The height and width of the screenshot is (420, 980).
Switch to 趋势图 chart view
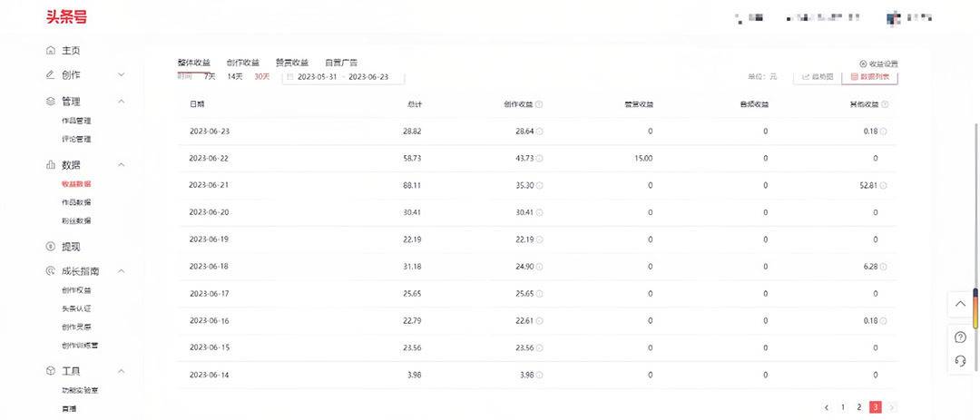pos(817,77)
